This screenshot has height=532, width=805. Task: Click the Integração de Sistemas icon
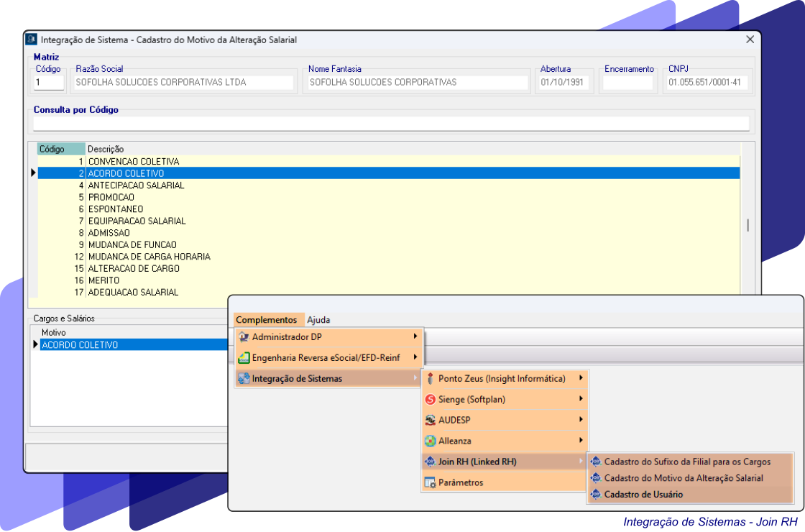click(244, 378)
